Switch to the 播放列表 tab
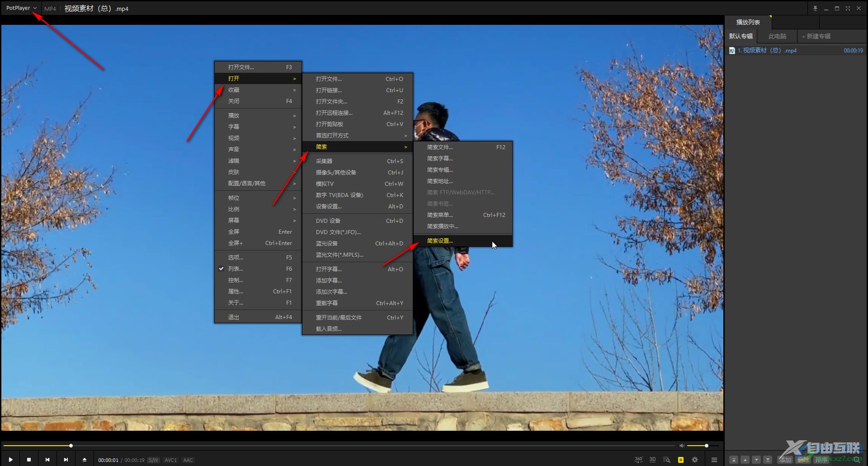 point(748,22)
